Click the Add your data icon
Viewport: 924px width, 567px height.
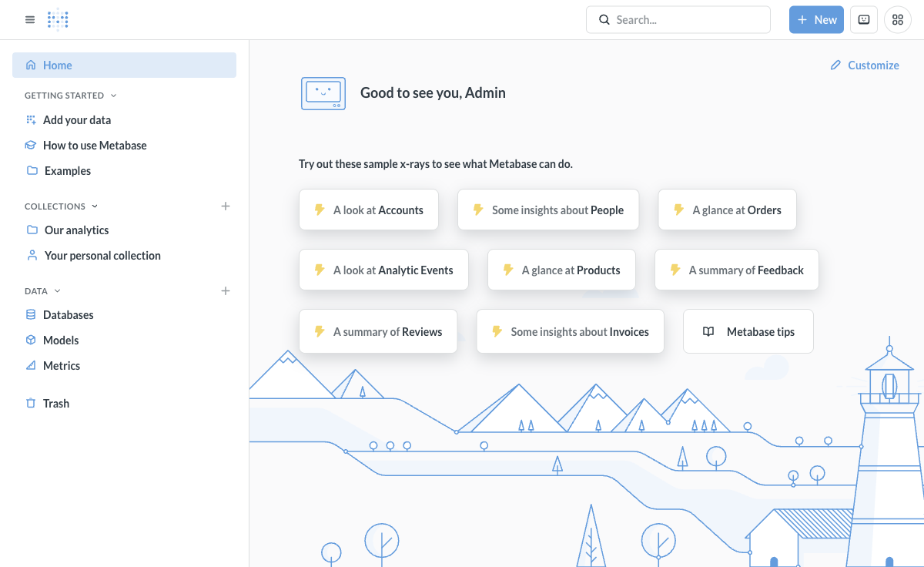click(x=31, y=120)
